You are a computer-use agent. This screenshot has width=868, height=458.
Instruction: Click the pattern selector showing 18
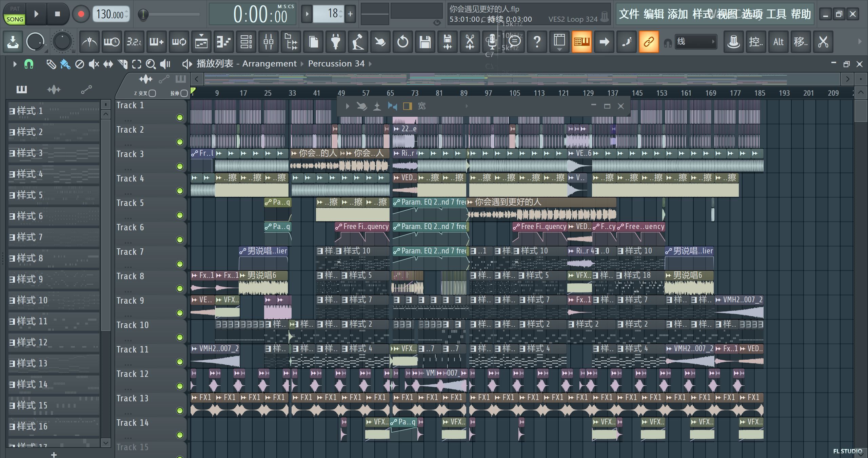pyautogui.click(x=328, y=14)
